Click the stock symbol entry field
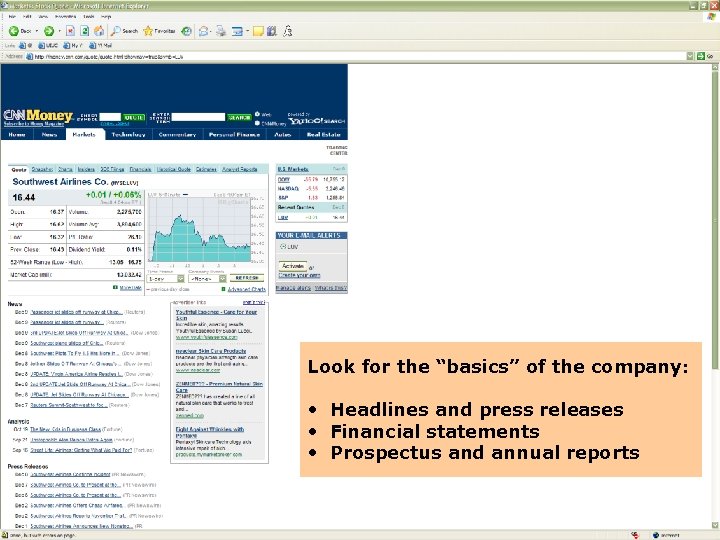The width and height of the screenshot is (720, 540). pos(110,117)
